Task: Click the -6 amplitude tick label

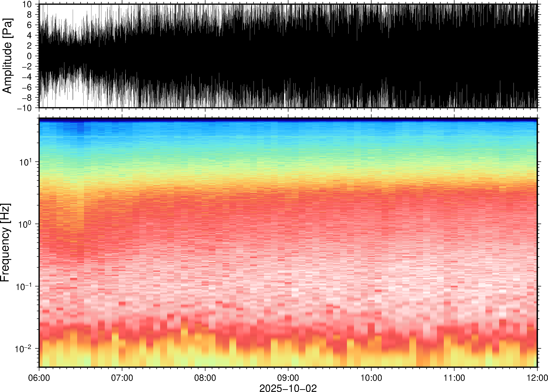Action: point(27,87)
